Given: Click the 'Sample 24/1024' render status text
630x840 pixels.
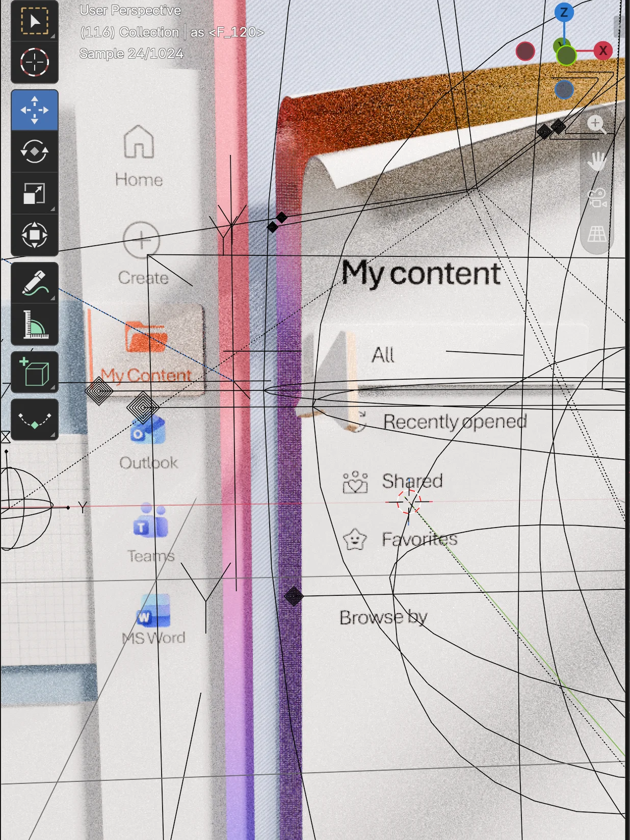Looking at the screenshot, I should click(x=132, y=54).
